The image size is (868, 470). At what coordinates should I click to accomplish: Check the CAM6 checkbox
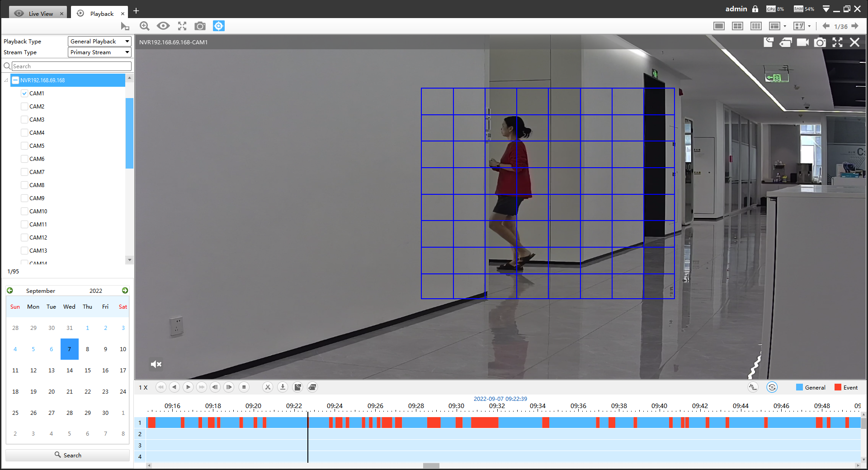24,159
